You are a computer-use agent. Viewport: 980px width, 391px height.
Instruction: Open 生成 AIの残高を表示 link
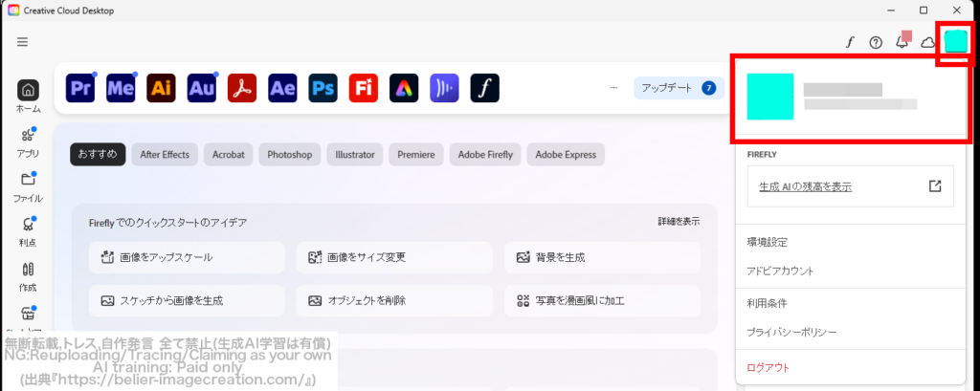pos(805,186)
